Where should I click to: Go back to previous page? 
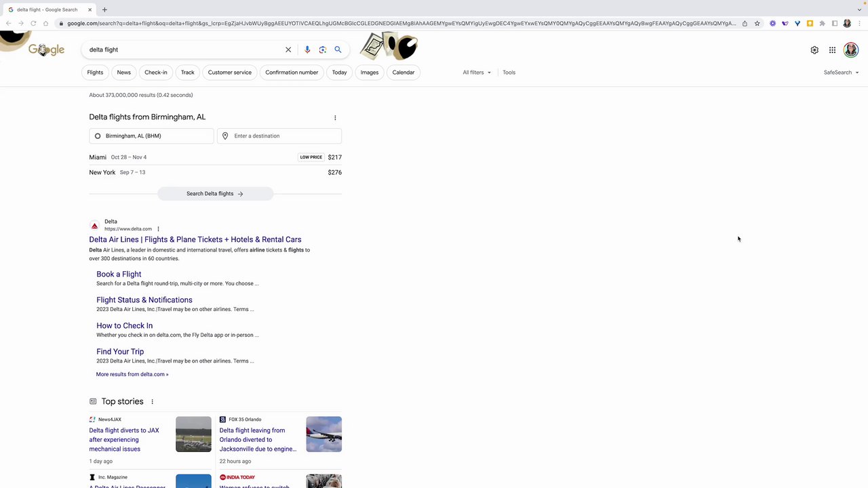pyautogui.click(x=8, y=23)
